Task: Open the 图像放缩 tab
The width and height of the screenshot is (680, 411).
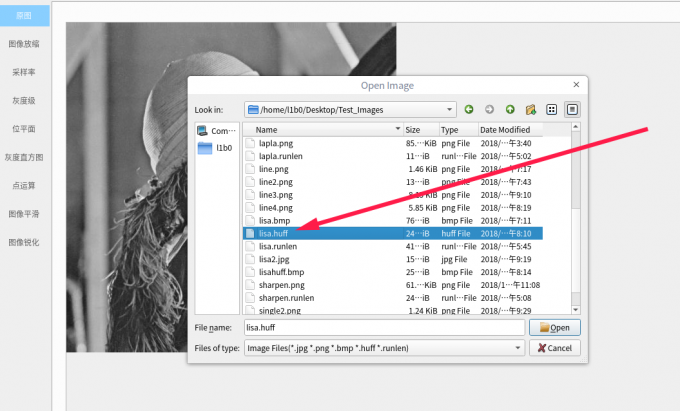Action: tap(24, 44)
